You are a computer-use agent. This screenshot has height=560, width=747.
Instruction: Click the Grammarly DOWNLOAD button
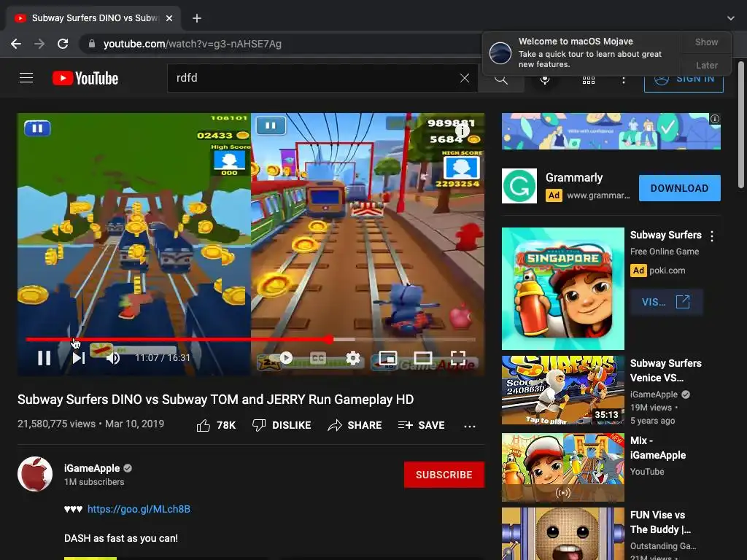click(x=679, y=188)
